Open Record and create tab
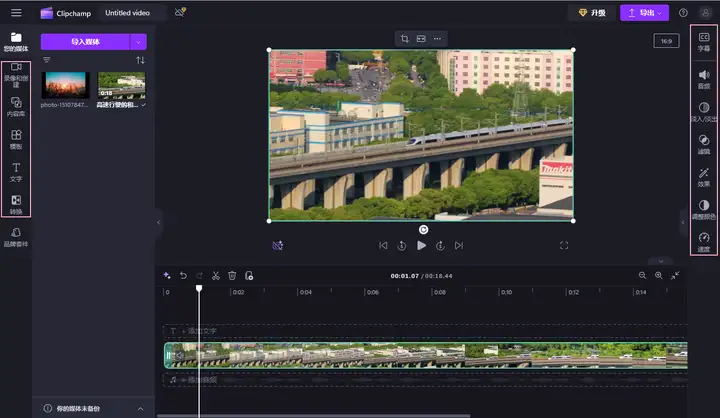This screenshot has width=720, height=418. tap(16, 74)
